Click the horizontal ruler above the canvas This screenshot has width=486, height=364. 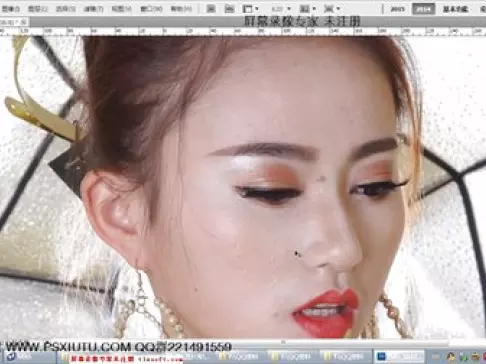[x=243, y=31]
